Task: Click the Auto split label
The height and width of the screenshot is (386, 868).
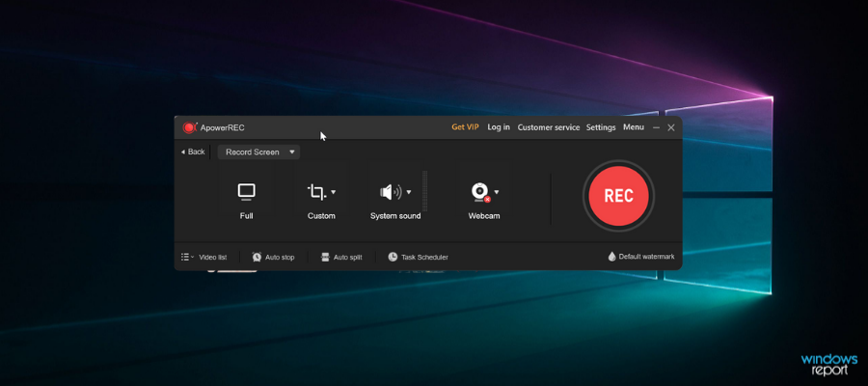Action: point(347,257)
